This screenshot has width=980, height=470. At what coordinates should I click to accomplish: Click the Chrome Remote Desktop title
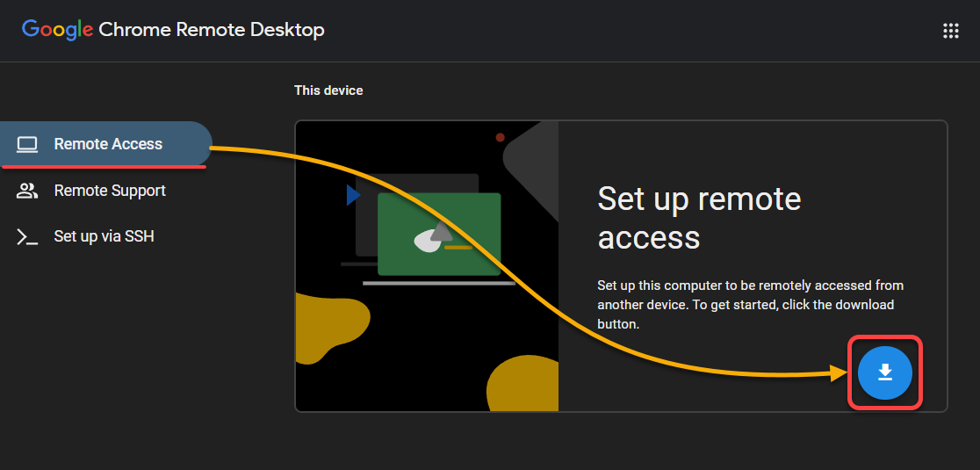212,30
